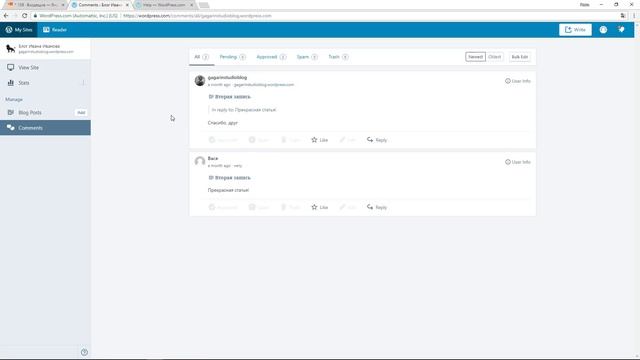This screenshot has height=360, width=640.
Task: Trash the Спасибо, друг comment
Action: (x=290, y=140)
